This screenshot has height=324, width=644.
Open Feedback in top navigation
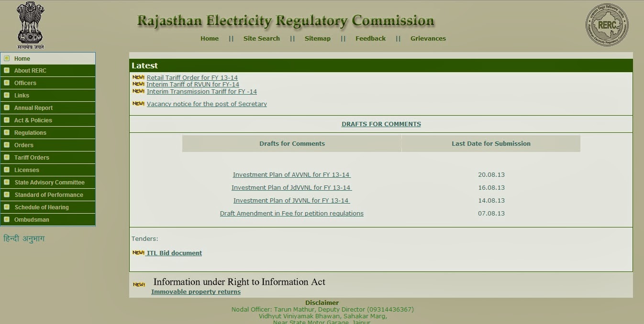pos(370,38)
